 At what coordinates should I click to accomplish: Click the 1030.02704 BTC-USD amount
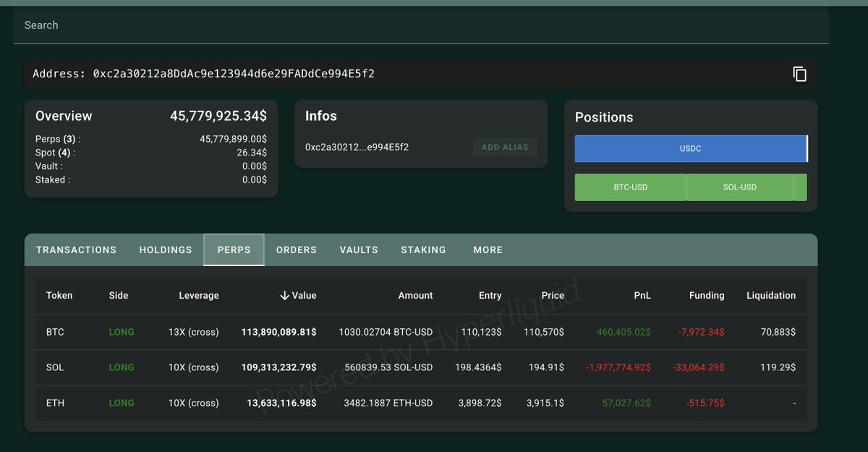[x=386, y=332]
